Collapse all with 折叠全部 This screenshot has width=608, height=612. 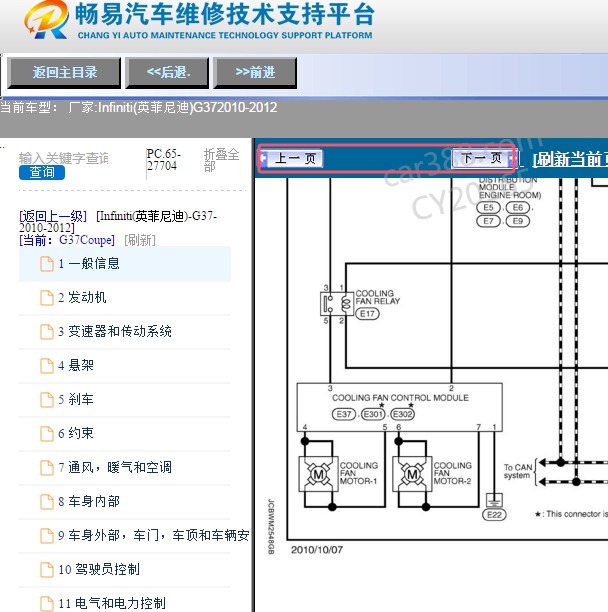[x=221, y=160]
